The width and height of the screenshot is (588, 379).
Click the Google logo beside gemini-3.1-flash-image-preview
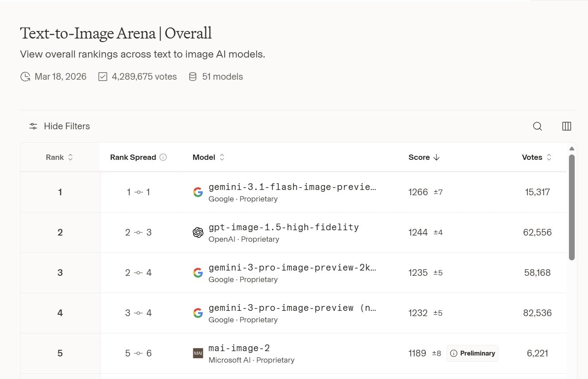198,192
